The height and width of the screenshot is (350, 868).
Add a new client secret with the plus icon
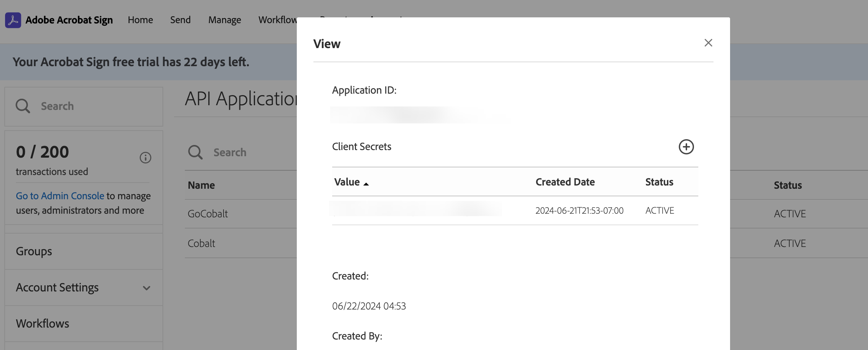click(686, 147)
